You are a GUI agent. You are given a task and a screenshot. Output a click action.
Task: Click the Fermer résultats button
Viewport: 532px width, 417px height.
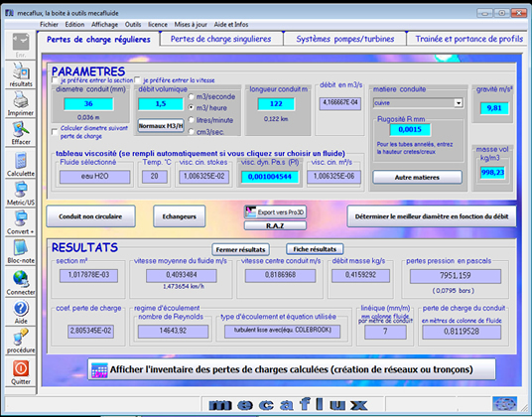pyautogui.click(x=240, y=249)
